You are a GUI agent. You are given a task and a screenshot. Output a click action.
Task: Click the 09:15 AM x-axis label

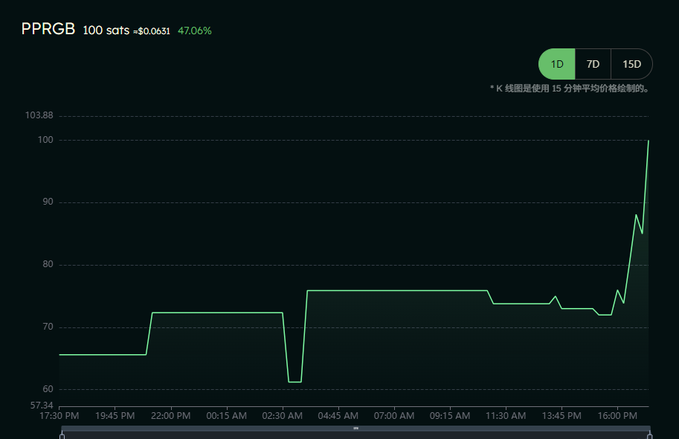450,416
